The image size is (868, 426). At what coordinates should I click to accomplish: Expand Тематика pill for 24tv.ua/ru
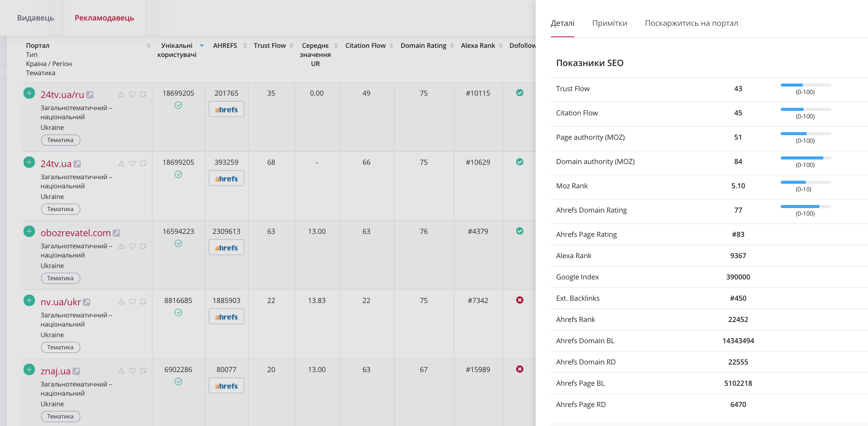[x=60, y=140]
